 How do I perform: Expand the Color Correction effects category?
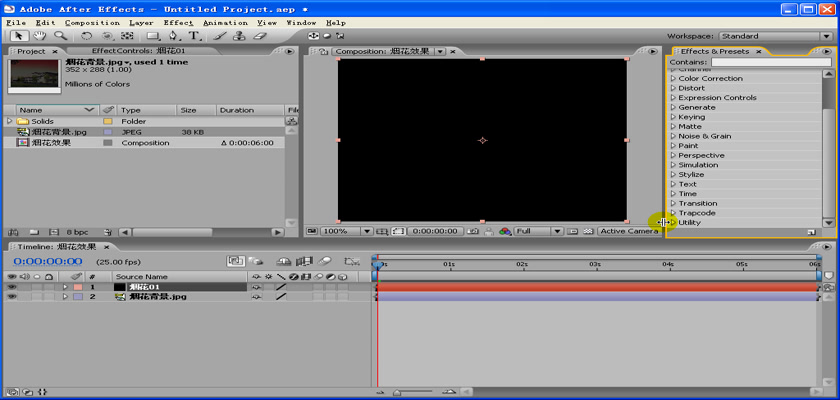pyautogui.click(x=674, y=78)
